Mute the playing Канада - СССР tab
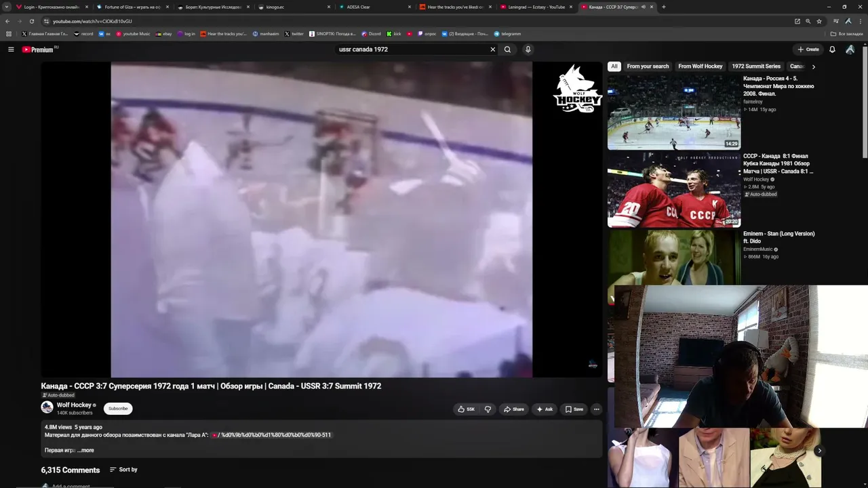The height and width of the screenshot is (488, 868). [x=643, y=7]
